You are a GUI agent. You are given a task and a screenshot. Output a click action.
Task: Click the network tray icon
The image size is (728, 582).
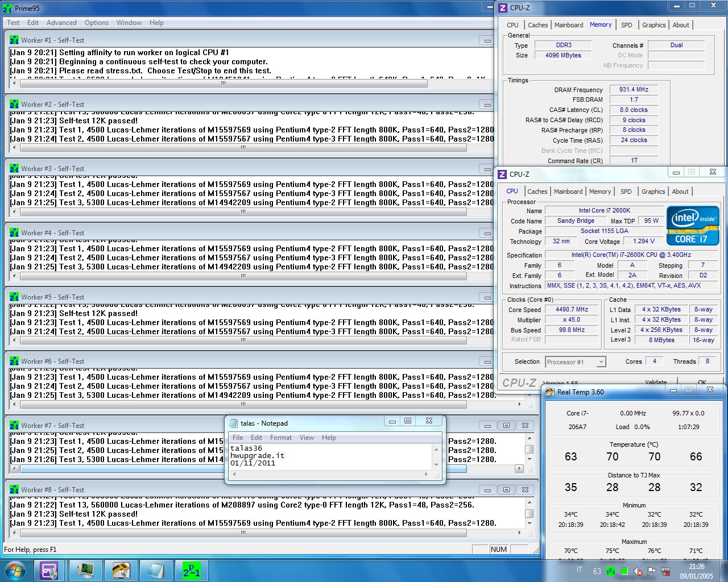click(665, 571)
